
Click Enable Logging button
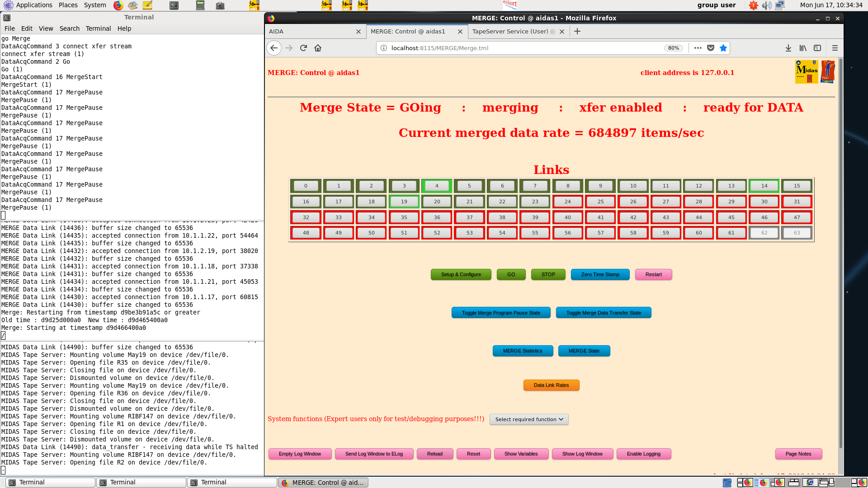(x=643, y=454)
